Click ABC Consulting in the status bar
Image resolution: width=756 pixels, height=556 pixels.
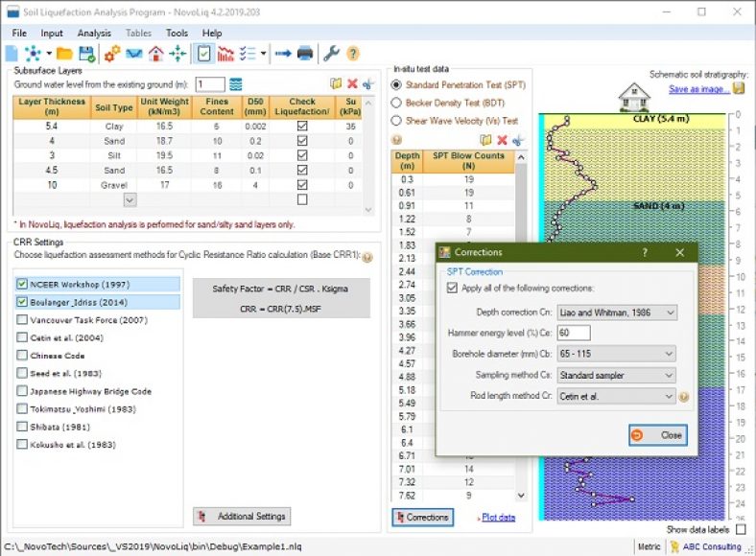click(712, 546)
